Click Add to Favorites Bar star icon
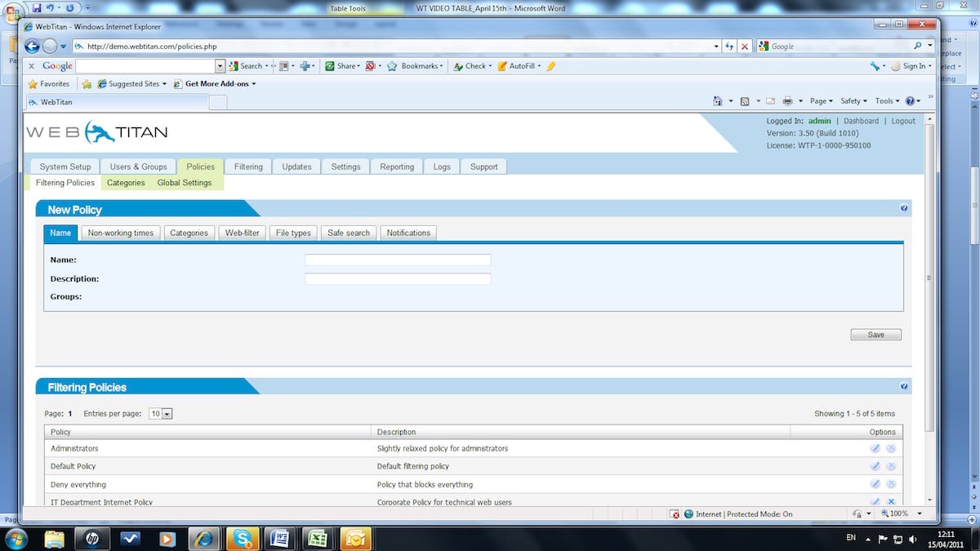Image resolution: width=980 pixels, height=551 pixels. pos(87,84)
